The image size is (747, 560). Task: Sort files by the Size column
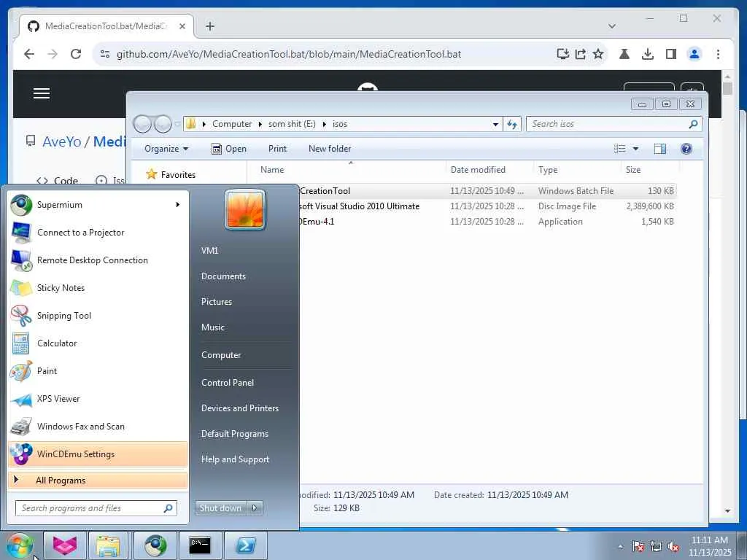tap(632, 169)
